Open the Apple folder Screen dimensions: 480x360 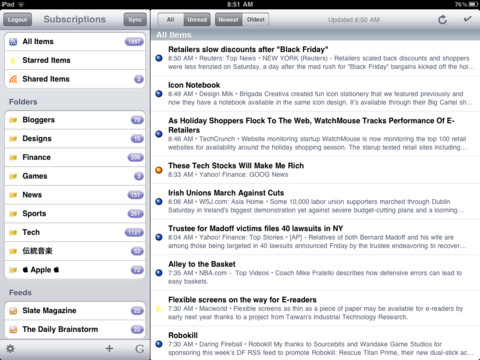[x=75, y=270]
